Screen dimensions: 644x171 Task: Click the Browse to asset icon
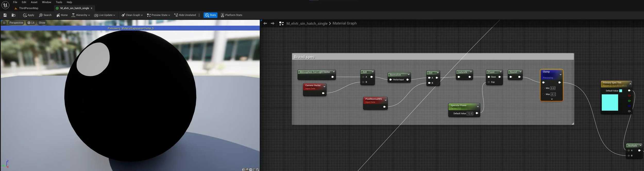tap(14, 15)
